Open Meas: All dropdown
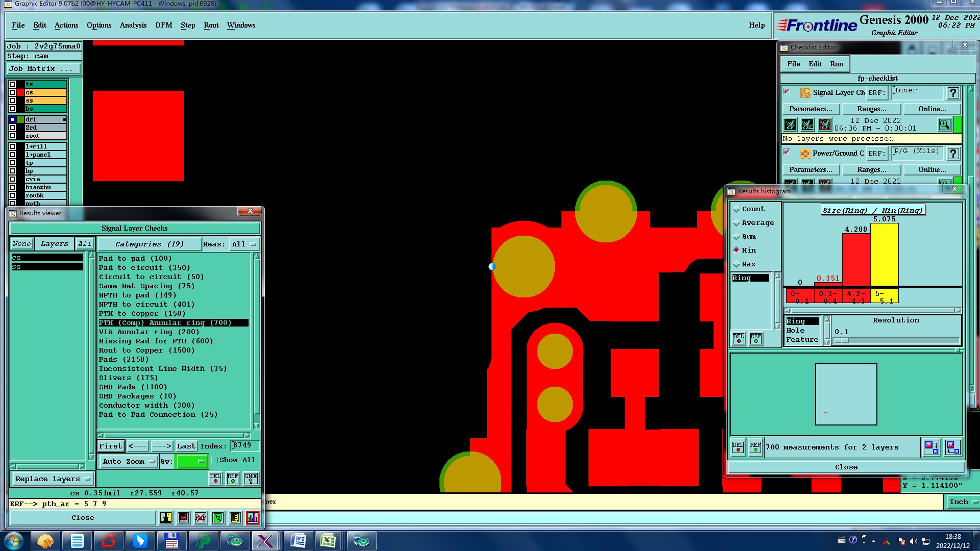980x551 pixels. tap(244, 244)
